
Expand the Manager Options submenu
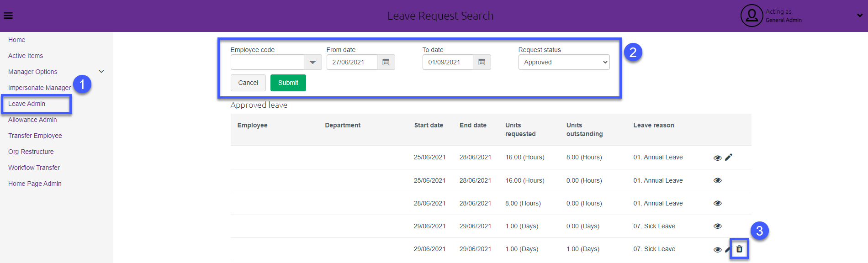pyautogui.click(x=101, y=72)
